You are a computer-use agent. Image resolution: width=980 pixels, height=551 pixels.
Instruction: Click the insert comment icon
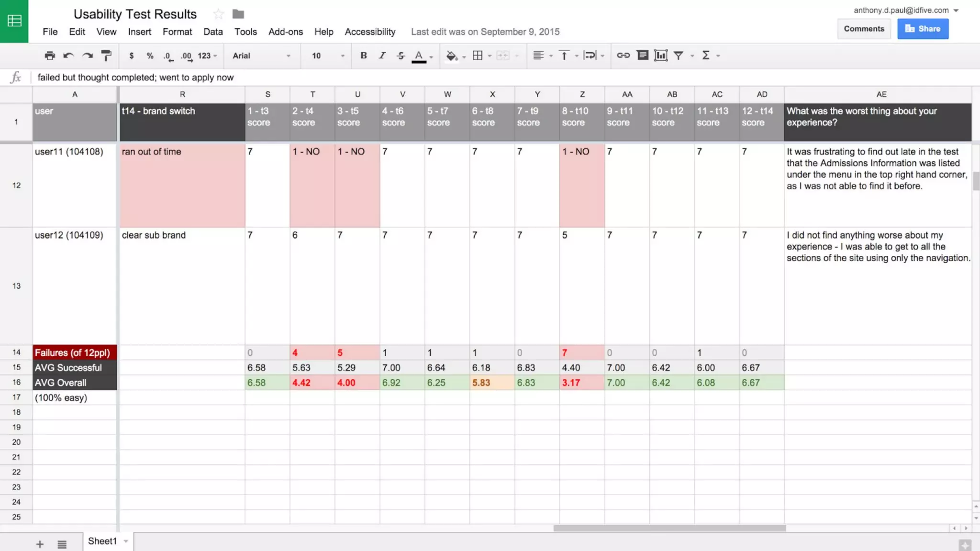coord(642,55)
